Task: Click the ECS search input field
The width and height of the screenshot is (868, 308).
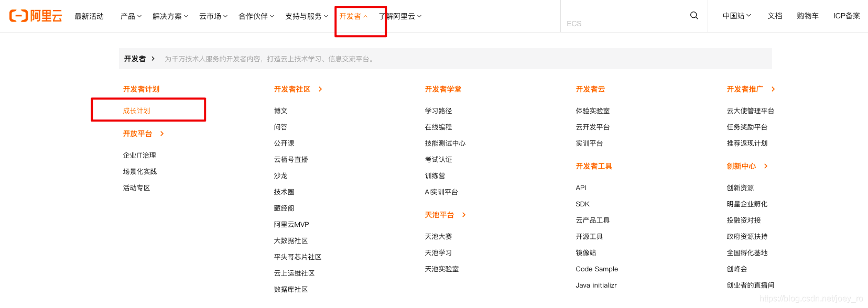Action: click(x=624, y=24)
